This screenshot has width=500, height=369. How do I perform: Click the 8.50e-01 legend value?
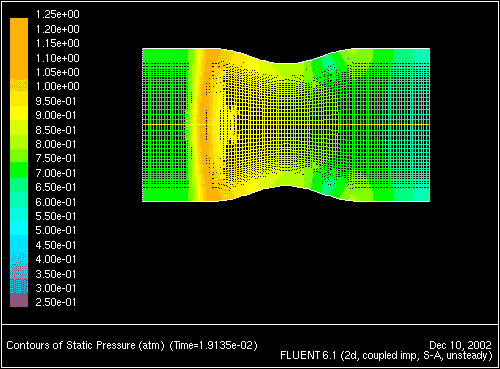tap(56, 130)
